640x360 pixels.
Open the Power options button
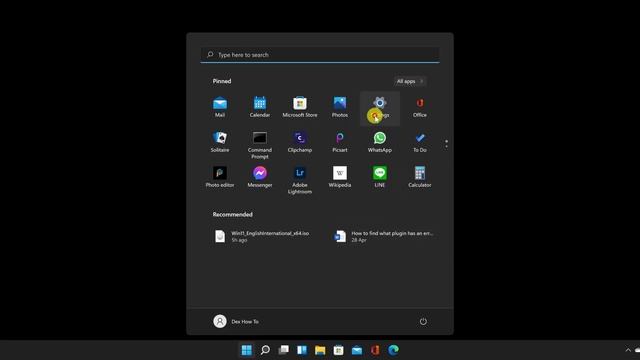(x=423, y=321)
